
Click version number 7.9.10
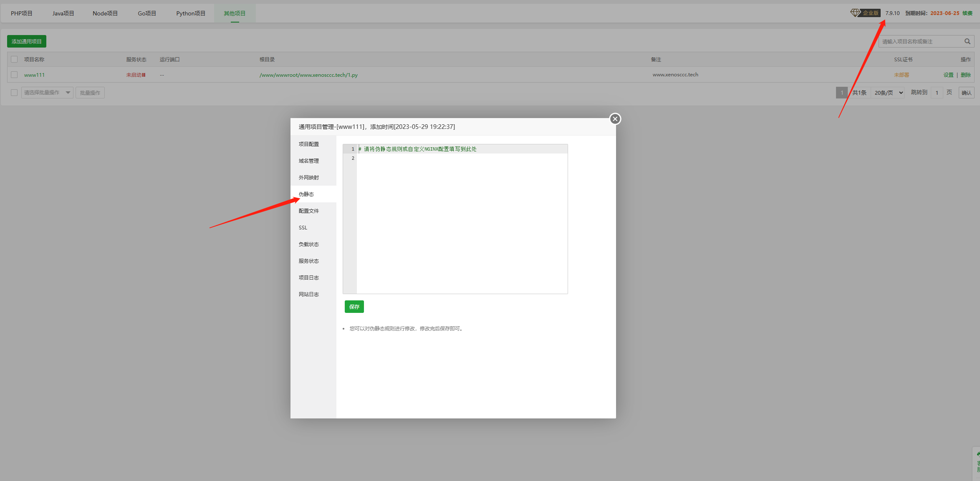[x=893, y=13]
